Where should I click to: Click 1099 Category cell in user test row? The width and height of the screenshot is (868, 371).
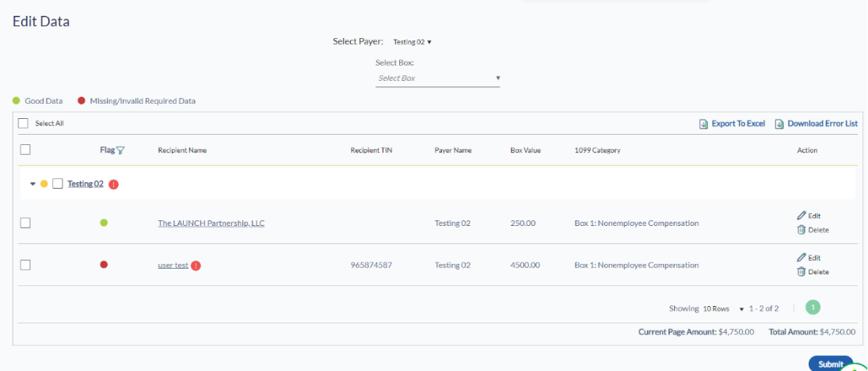point(637,266)
